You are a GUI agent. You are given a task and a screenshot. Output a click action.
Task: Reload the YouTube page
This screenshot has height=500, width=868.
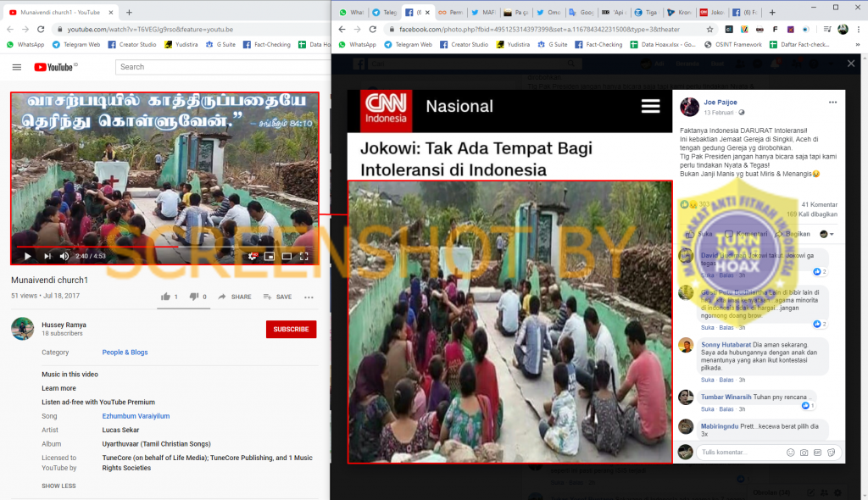[41, 29]
